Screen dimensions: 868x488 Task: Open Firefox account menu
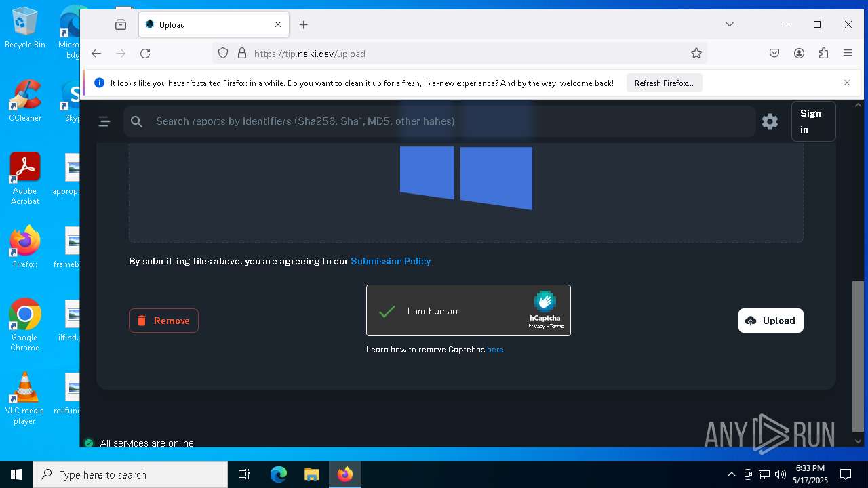[x=799, y=53]
